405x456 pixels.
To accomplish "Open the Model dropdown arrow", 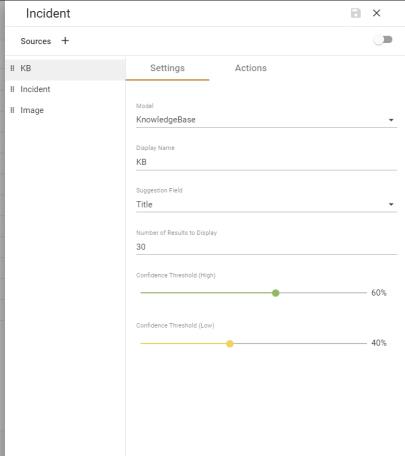I will (x=391, y=120).
